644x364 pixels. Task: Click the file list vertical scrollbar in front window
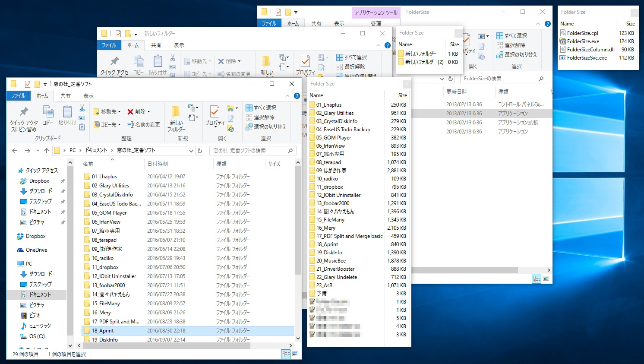click(x=298, y=220)
